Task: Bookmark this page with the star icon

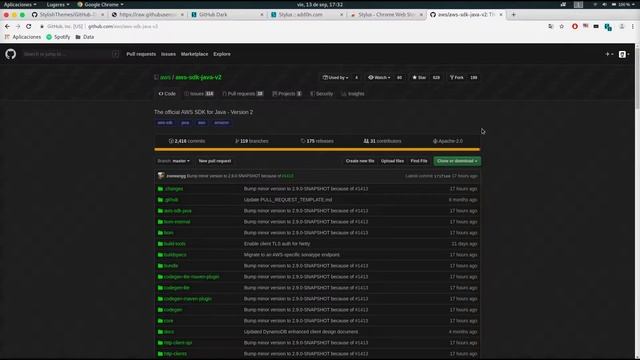Action: click(562, 26)
